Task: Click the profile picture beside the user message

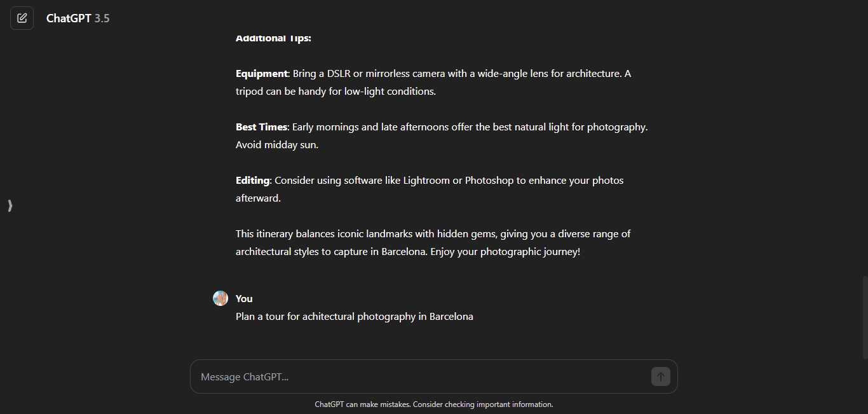Action: pyautogui.click(x=220, y=298)
